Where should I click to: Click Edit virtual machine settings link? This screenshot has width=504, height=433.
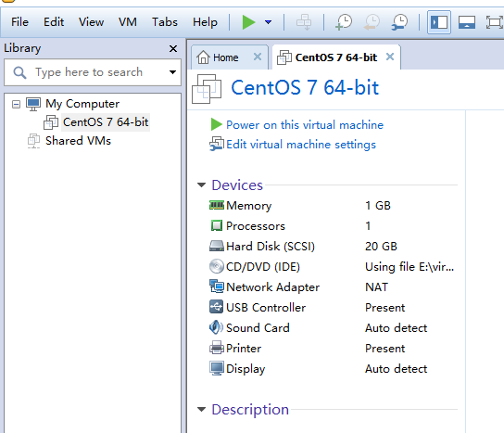[301, 145]
